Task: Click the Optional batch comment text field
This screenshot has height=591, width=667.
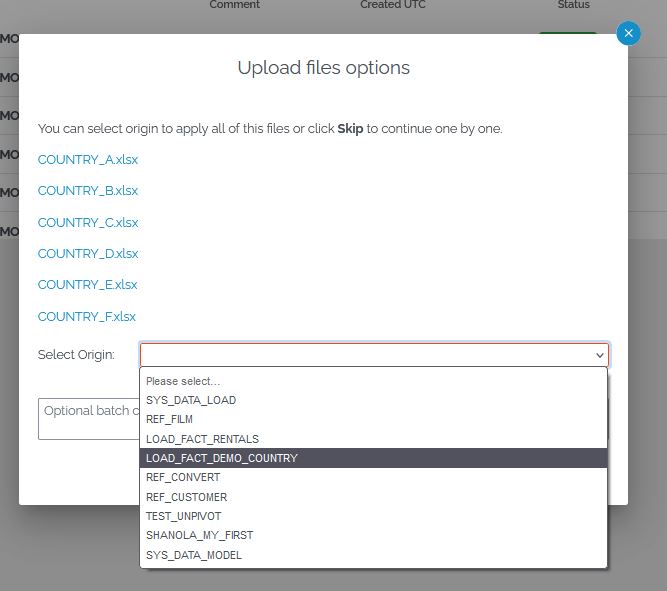Action: [x=87, y=419]
